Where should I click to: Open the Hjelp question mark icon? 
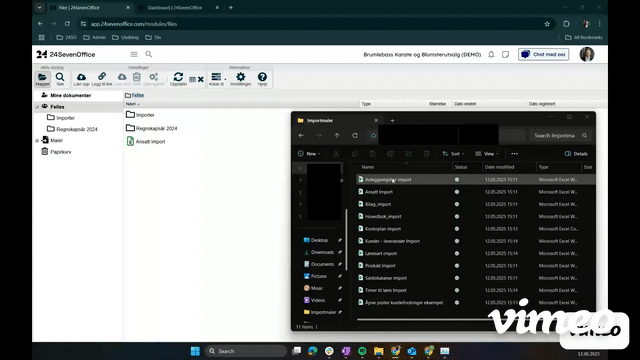[262, 78]
